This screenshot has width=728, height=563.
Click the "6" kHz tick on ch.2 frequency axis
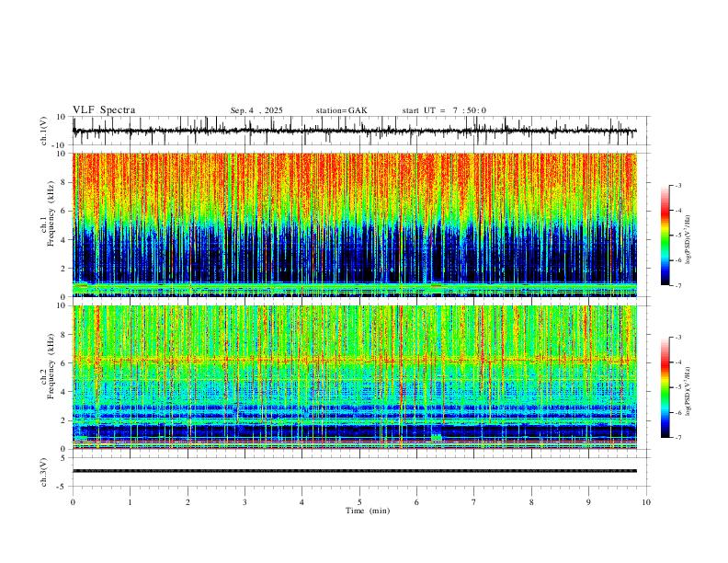[63, 363]
